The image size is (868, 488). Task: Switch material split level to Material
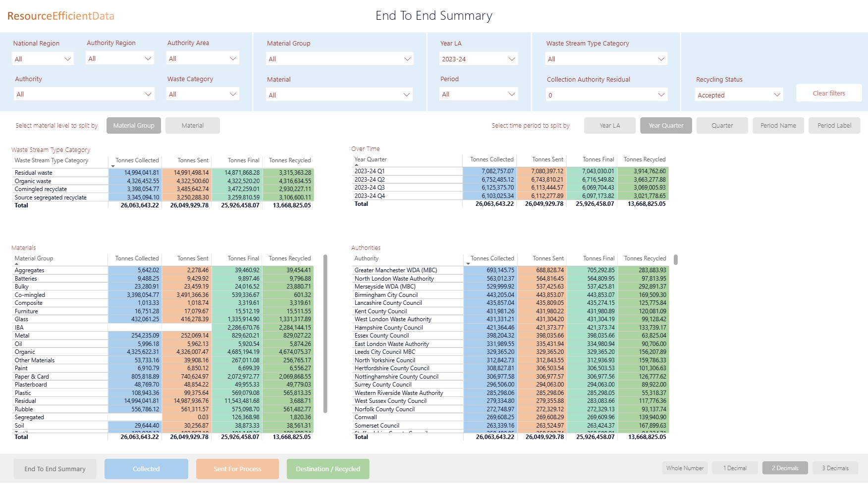tap(192, 126)
